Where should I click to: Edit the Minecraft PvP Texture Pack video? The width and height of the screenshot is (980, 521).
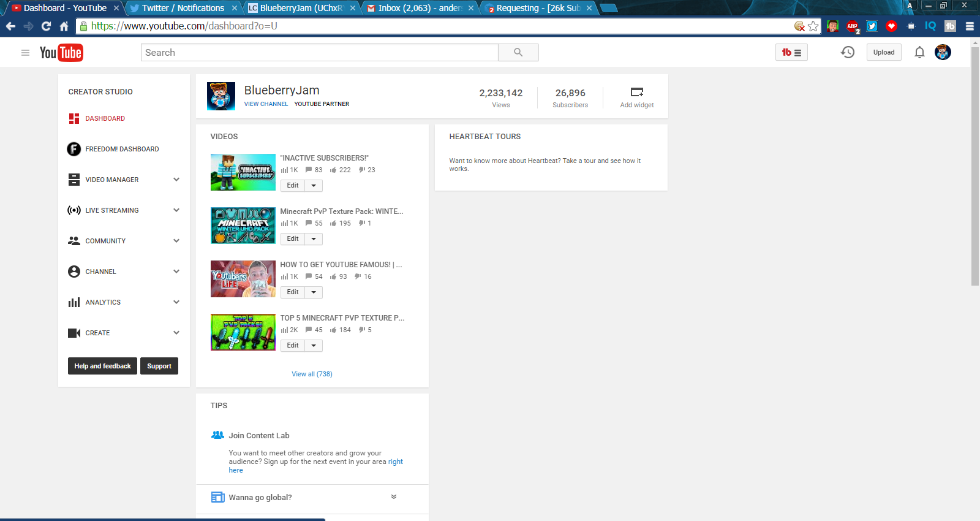(293, 239)
